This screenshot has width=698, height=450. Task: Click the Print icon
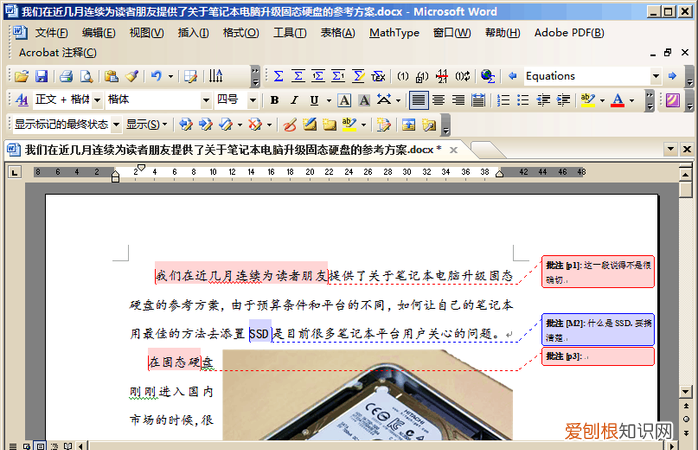(x=66, y=76)
